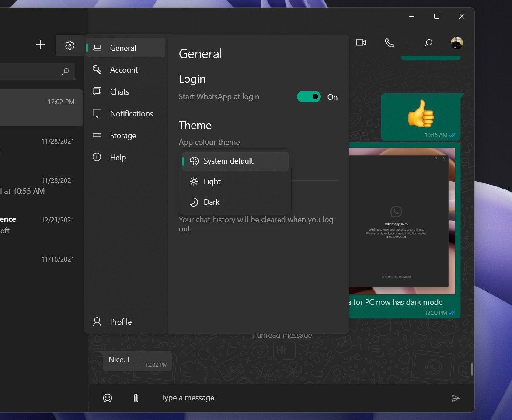Open the emoji picker
The width and height of the screenshot is (512, 420).
point(108,398)
